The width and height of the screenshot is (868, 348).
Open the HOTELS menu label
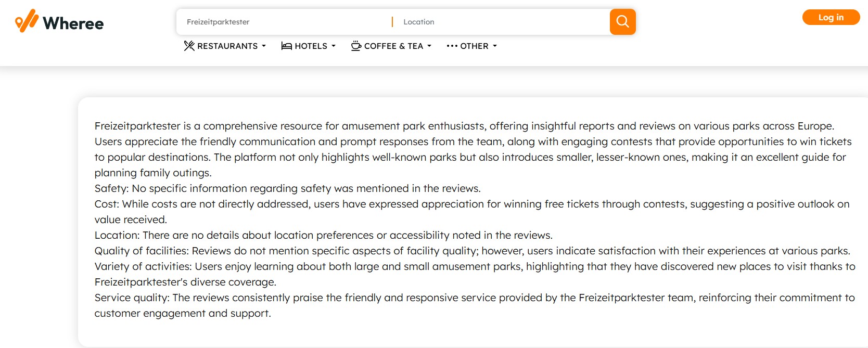click(311, 46)
